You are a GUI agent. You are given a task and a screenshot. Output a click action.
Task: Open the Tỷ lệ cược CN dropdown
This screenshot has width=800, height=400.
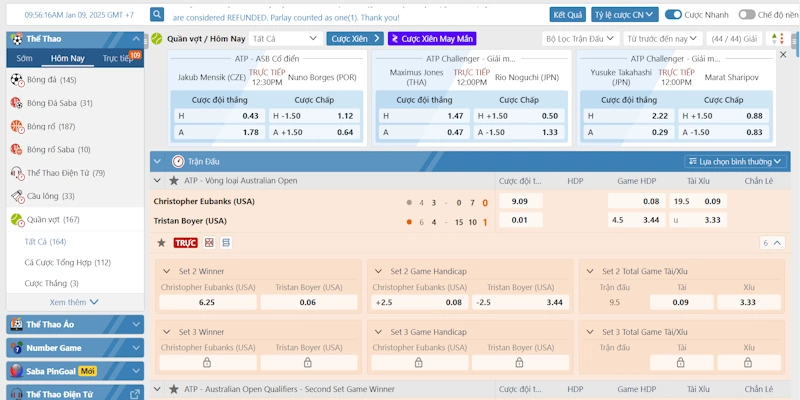tap(624, 14)
